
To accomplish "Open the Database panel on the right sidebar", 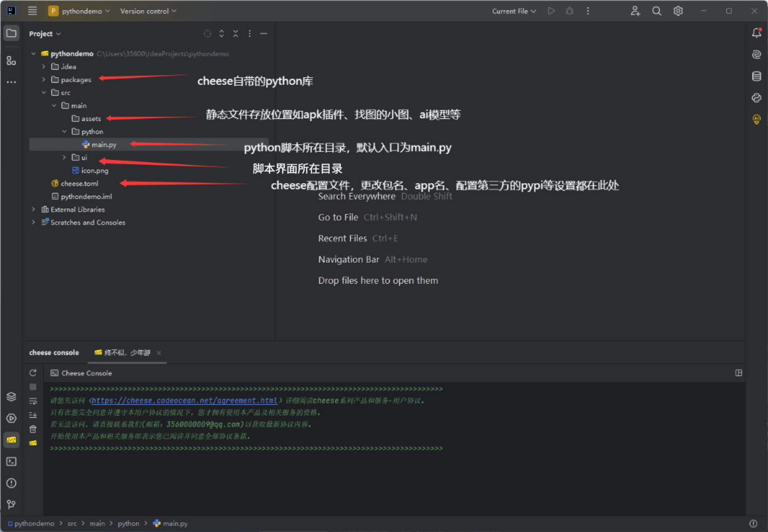I will click(x=756, y=76).
